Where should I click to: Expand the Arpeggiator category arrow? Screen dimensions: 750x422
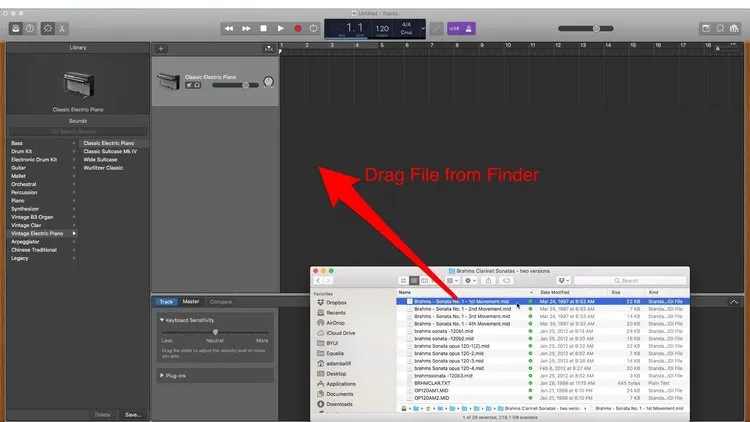coord(74,242)
